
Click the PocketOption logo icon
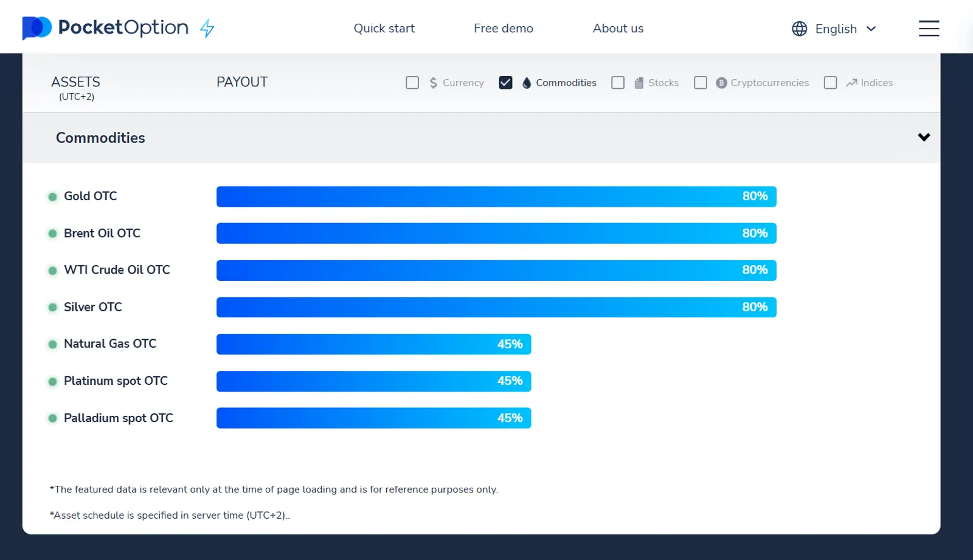[x=36, y=28]
